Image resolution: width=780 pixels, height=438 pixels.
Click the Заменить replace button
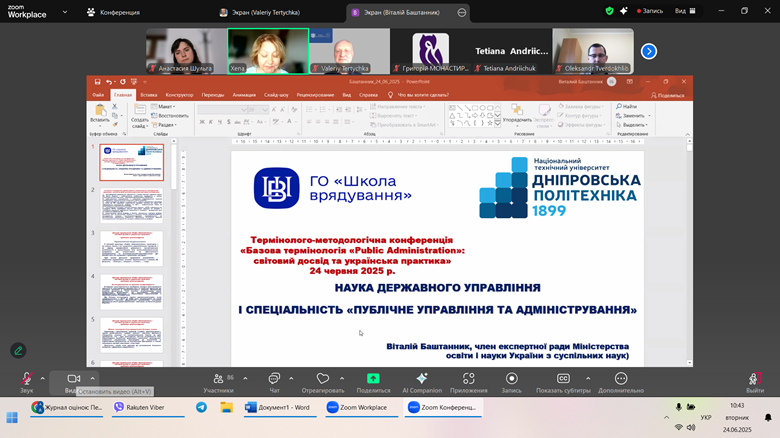click(x=633, y=115)
